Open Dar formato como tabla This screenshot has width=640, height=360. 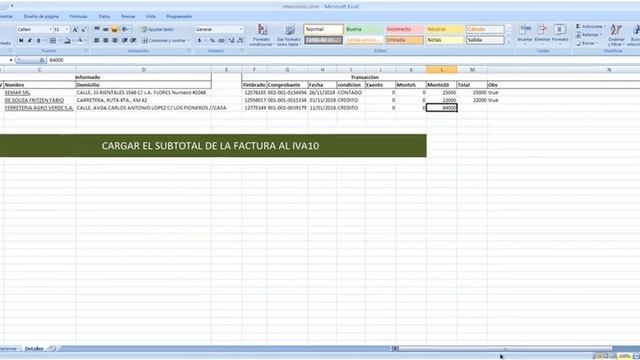289,35
